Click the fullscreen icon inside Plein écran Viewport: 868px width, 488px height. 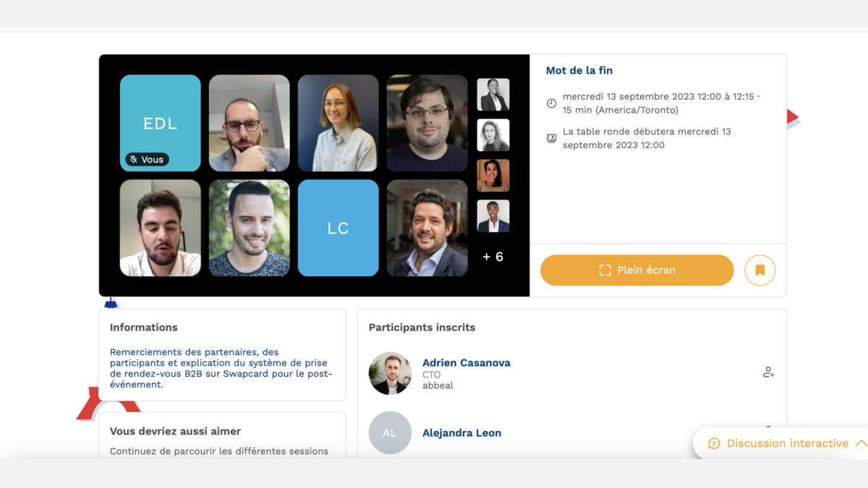(605, 270)
